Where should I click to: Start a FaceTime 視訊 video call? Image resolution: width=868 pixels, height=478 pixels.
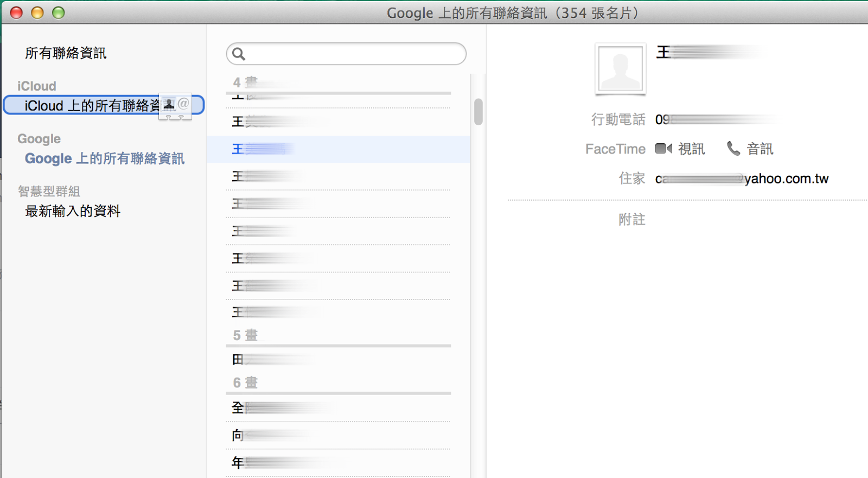click(x=692, y=149)
